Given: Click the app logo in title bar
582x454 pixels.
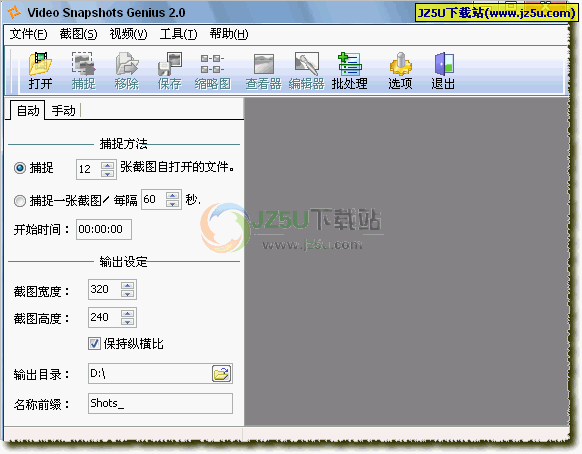Looking at the screenshot, I should (x=14, y=12).
